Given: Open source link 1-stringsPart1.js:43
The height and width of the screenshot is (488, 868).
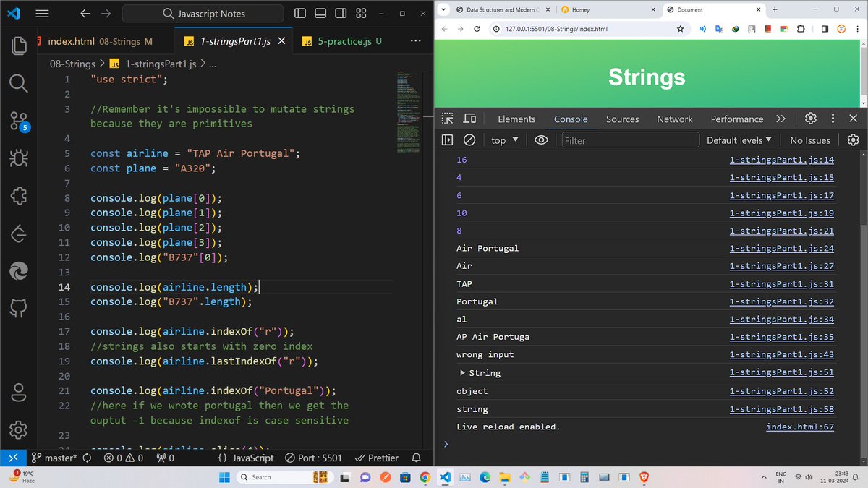Looking at the screenshot, I should [781, 355].
